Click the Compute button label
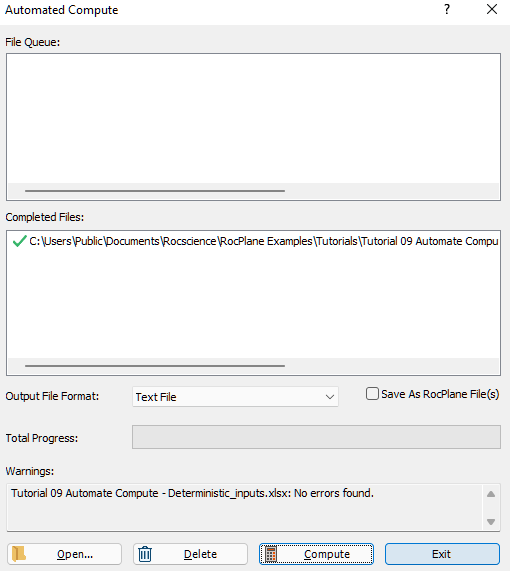 pos(327,554)
